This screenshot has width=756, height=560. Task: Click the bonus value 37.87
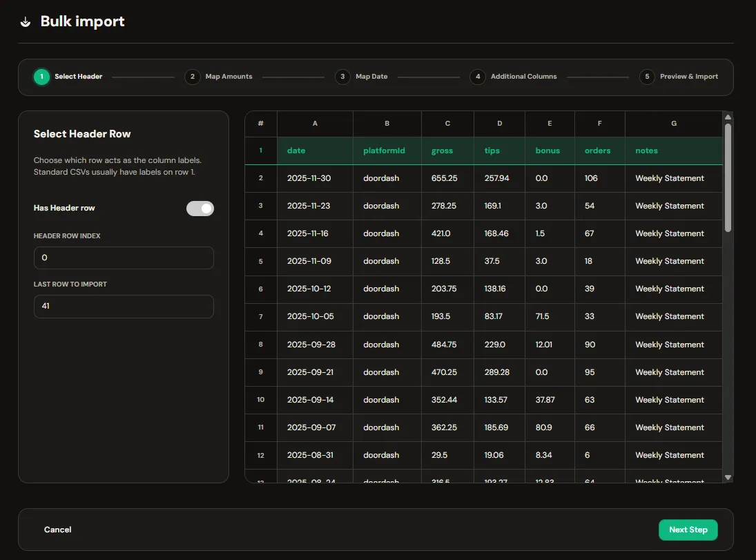coord(550,400)
